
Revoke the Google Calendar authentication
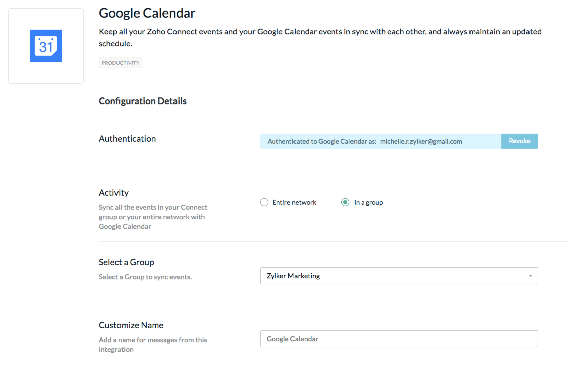pos(519,141)
